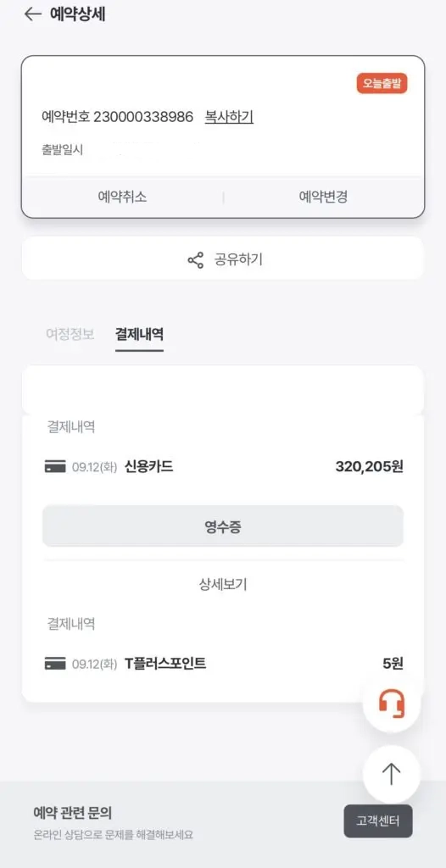Expand details with 상세보기

click(223, 585)
